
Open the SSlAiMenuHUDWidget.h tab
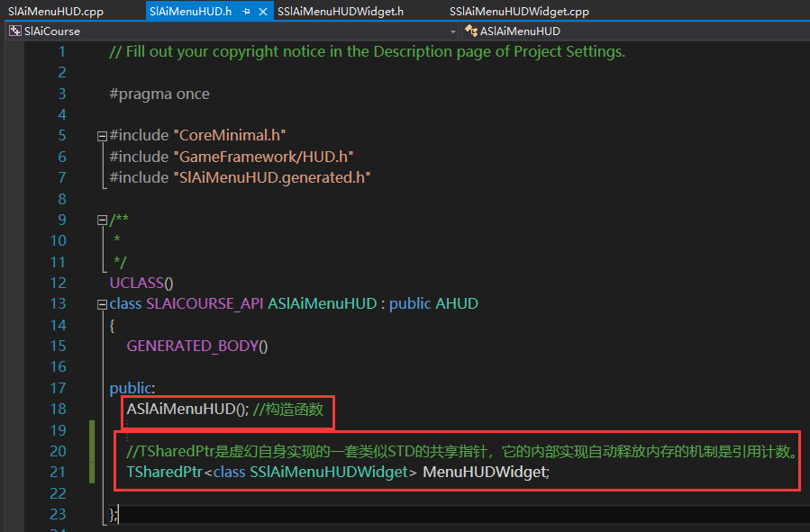341,11
